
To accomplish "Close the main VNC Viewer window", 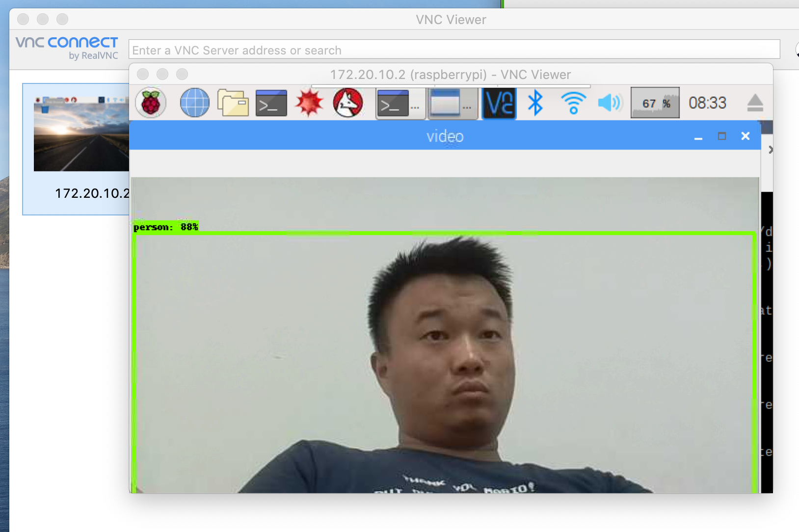I will (x=23, y=19).
